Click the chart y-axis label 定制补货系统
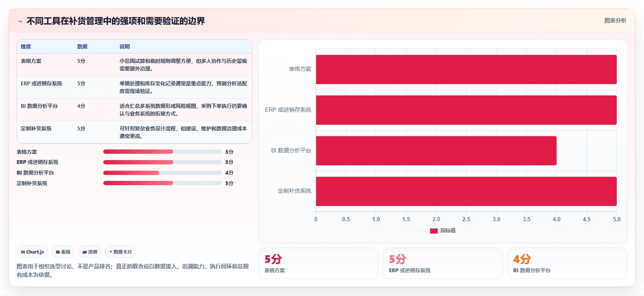The width and height of the screenshot is (644, 296). (x=294, y=191)
